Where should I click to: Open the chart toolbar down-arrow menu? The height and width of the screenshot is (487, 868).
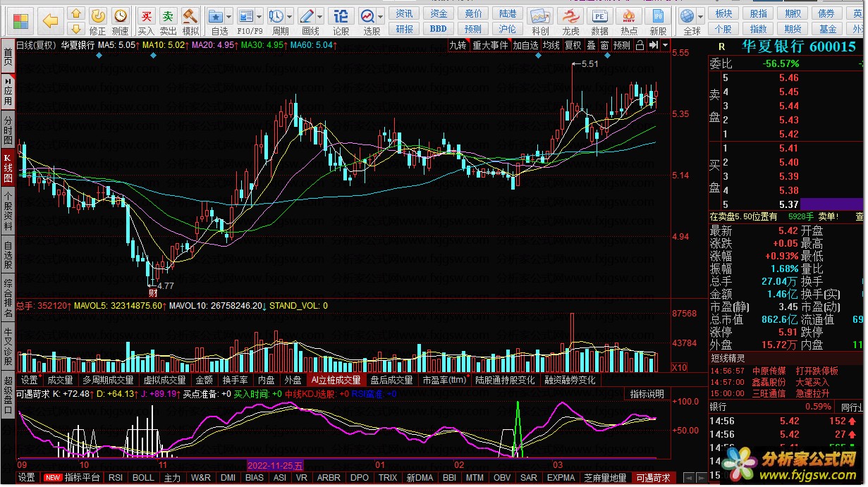point(664,45)
